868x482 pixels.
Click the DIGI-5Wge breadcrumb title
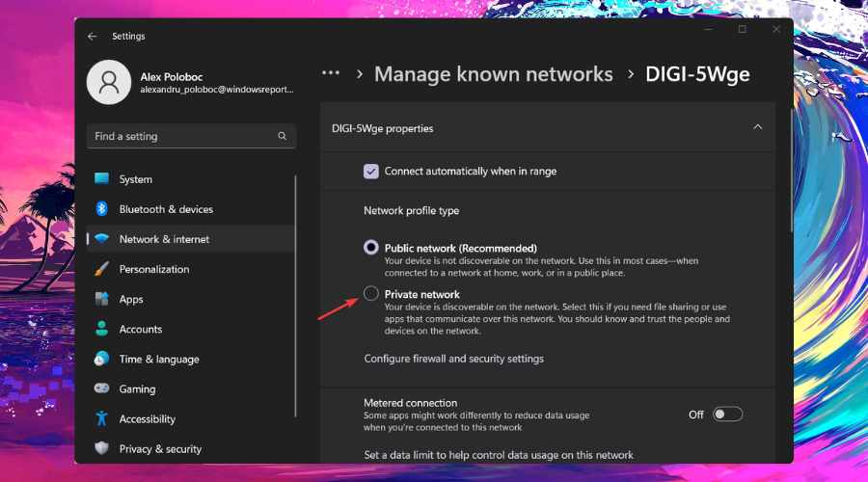tap(697, 74)
